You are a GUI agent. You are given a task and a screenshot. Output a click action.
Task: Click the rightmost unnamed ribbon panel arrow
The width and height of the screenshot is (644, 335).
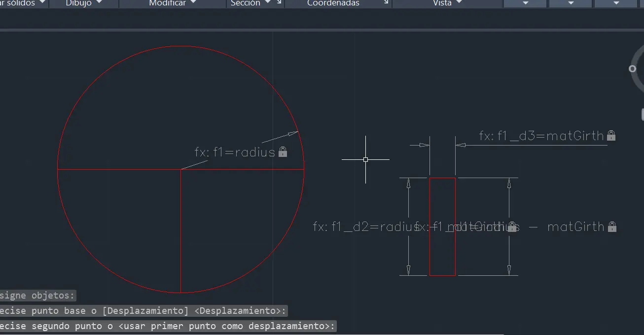point(615,3)
